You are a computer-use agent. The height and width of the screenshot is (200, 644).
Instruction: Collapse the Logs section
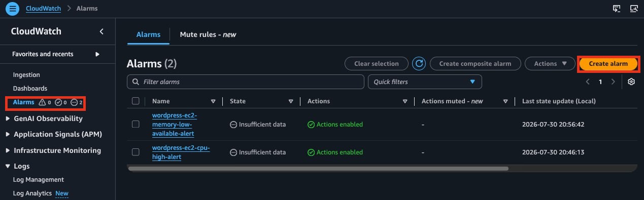coord(8,166)
